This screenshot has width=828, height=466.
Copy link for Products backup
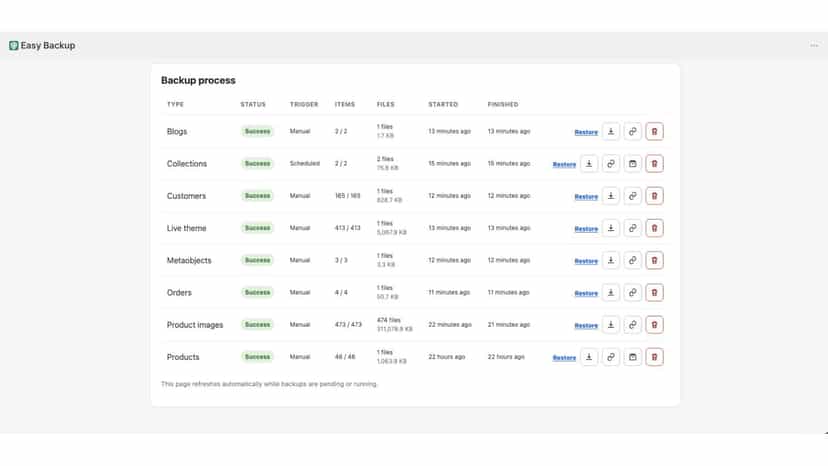pos(610,357)
